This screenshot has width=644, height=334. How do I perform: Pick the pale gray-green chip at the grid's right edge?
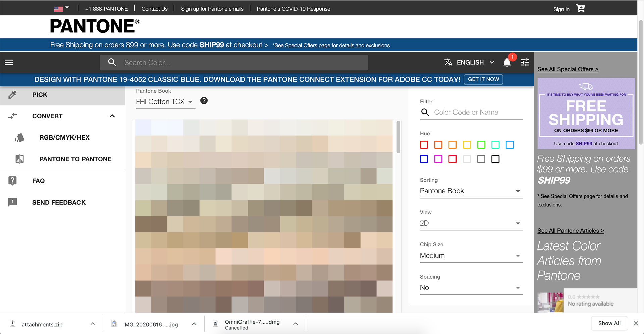(x=384, y=176)
